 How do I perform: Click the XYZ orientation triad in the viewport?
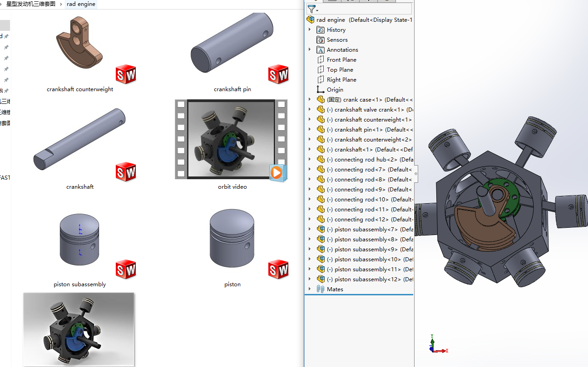coord(437,344)
